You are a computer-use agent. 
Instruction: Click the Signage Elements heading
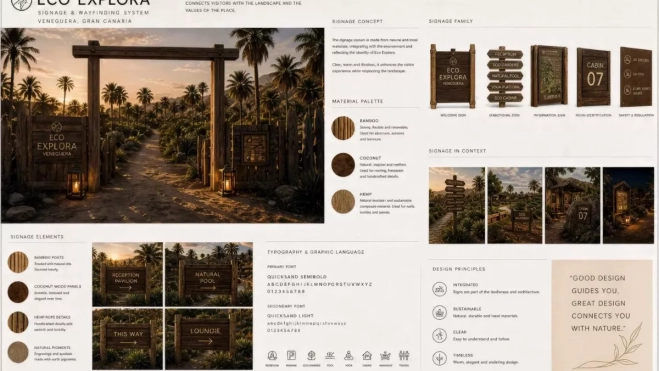[37, 237]
